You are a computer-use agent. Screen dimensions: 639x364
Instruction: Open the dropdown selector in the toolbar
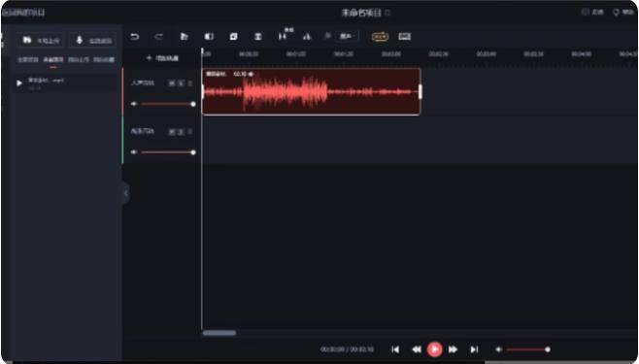[x=348, y=37]
